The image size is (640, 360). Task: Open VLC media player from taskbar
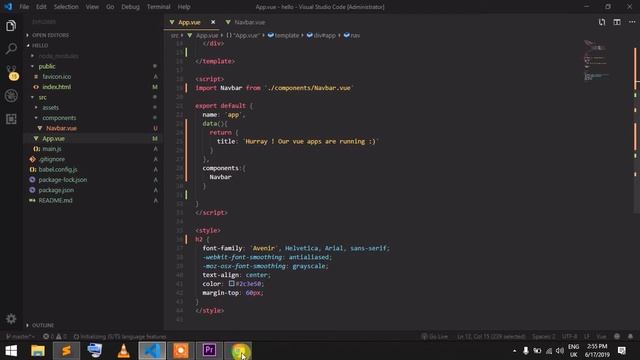(124, 351)
